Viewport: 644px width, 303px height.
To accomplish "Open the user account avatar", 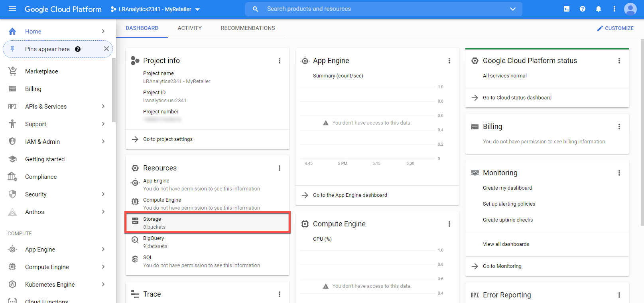I will point(630,9).
